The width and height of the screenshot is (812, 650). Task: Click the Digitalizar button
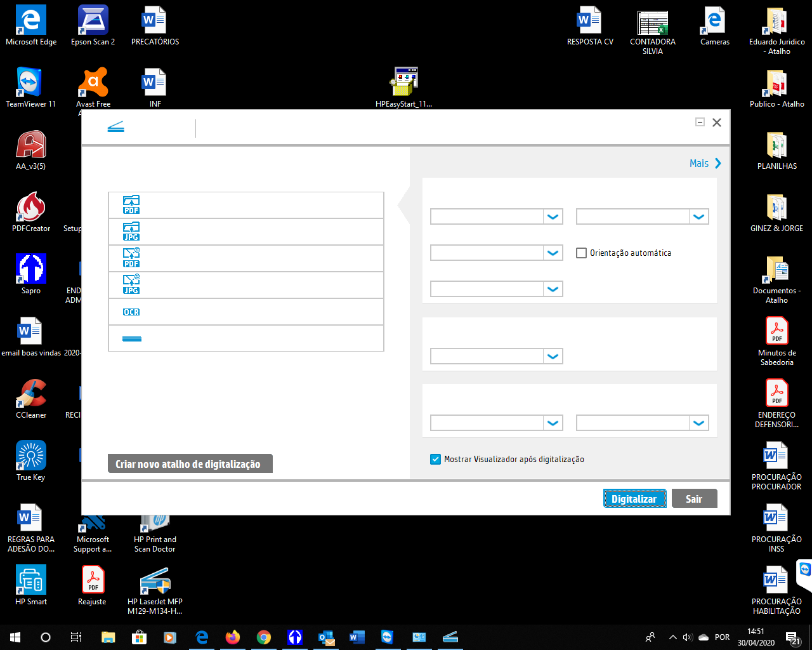(x=634, y=498)
